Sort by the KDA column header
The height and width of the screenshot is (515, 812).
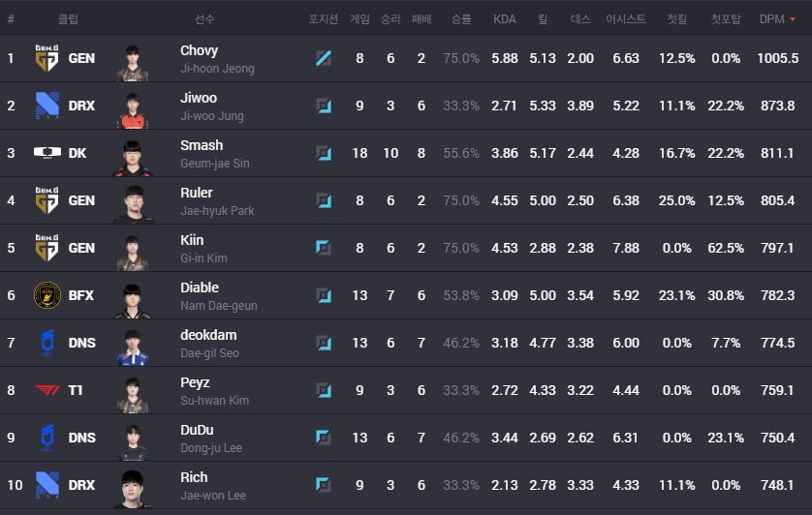point(504,18)
